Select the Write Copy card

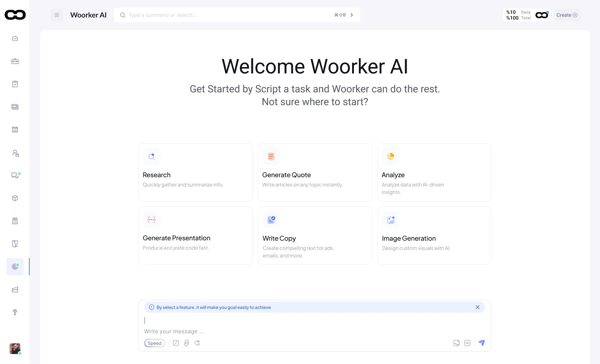pyautogui.click(x=315, y=236)
